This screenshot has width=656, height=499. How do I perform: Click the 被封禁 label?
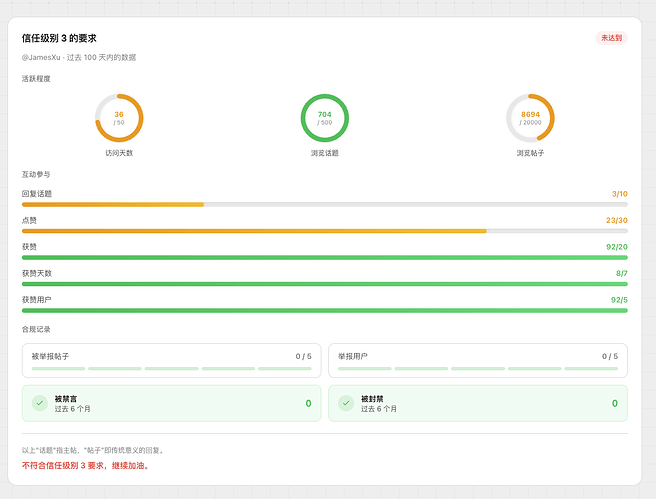pos(372,399)
